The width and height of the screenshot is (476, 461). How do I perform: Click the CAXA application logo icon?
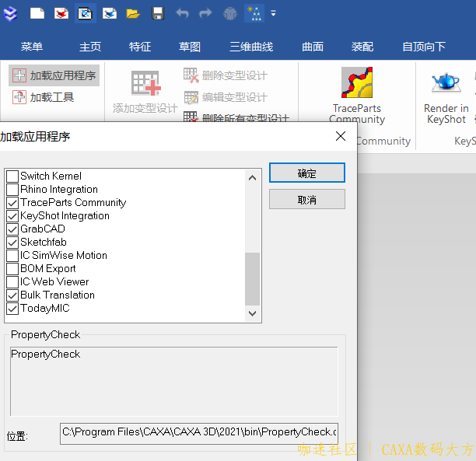pyautogui.click(x=10, y=14)
